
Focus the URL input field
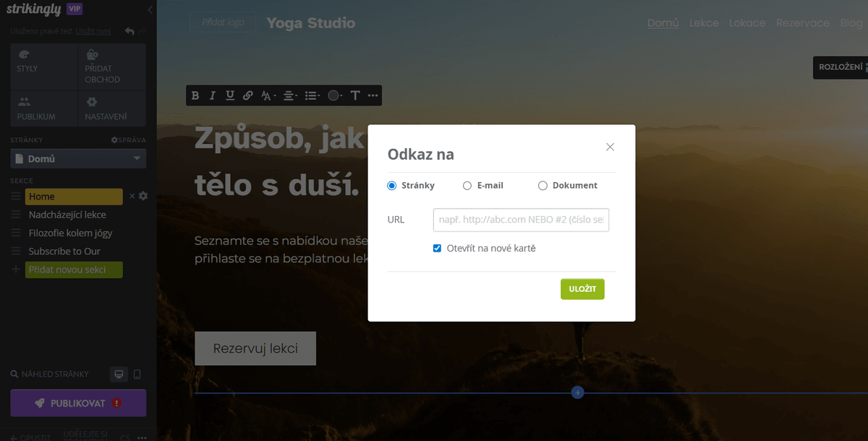[x=521, y=220]
